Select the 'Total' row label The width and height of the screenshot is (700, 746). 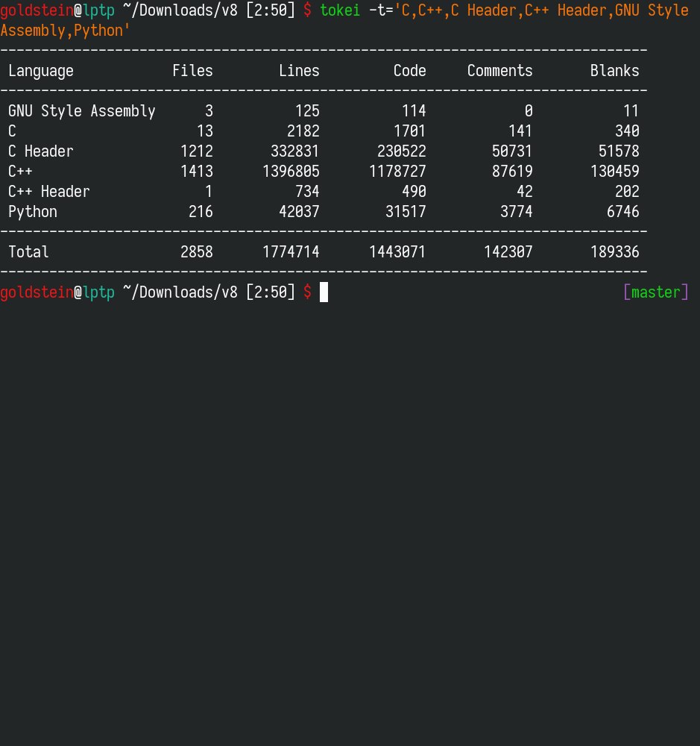coord(28,251)
